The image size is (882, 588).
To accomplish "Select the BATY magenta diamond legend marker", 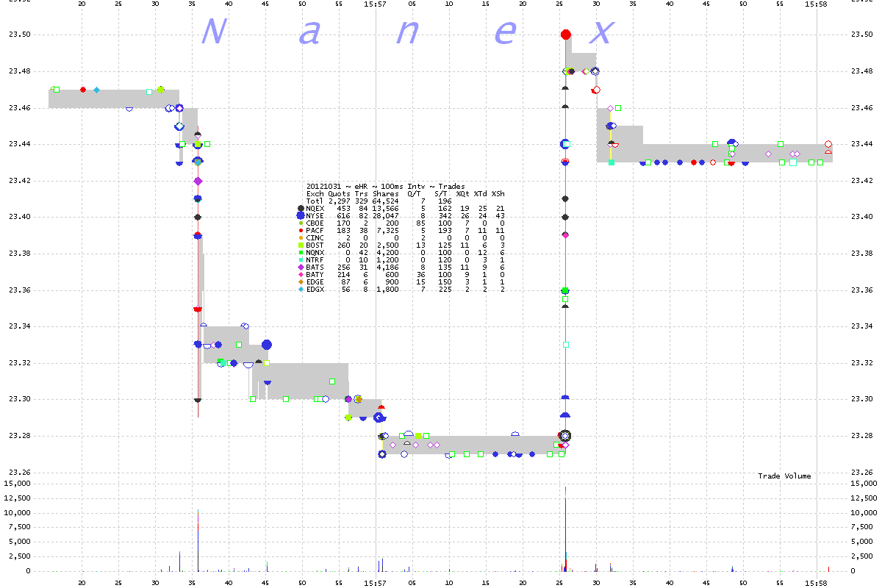I will point(301,275).
